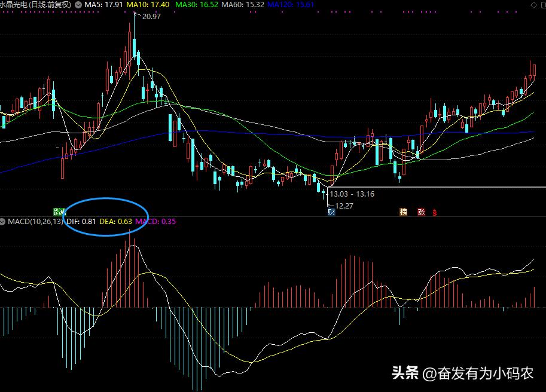Select the MA10: 17.40 moving average label
The height and width of the screenshot is (392, 546).
[148, 5]
